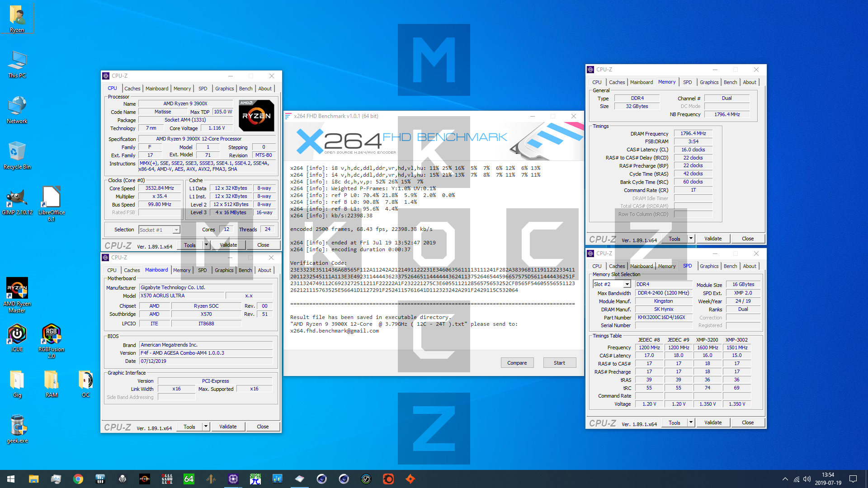Screen dimensions: 868x488
Task: Open About tab in Mainboard CPU-Z window
Action: coord(264,270)
